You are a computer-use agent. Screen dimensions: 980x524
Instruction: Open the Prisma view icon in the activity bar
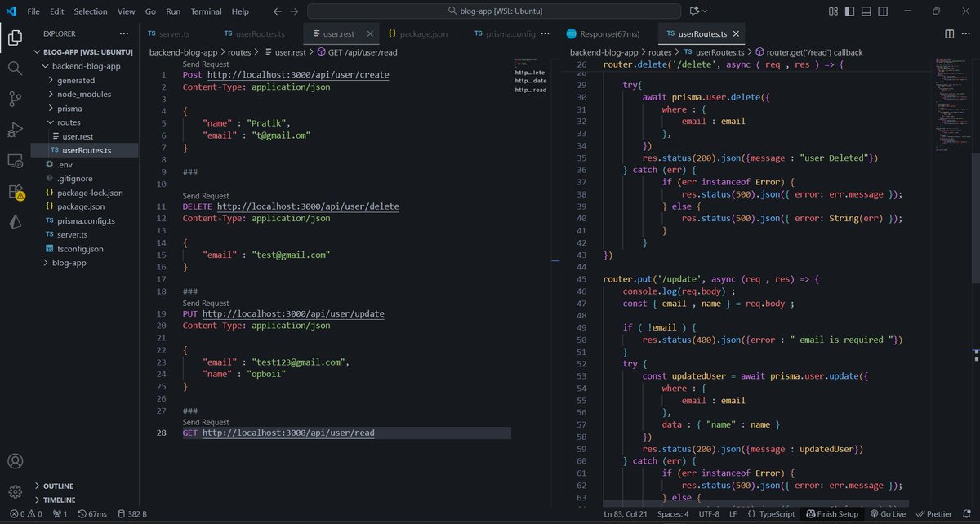15,222
